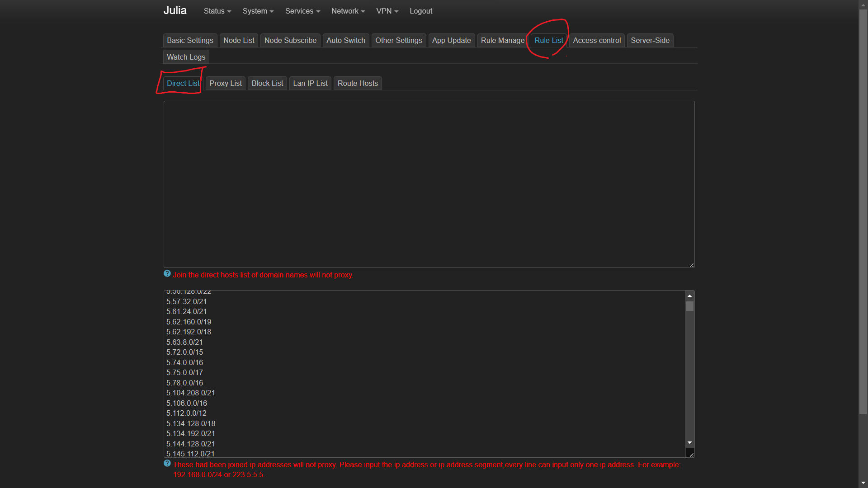Click the IP list scrollbar thumb
The image size is (868, 488).
pyautogui.click(x=689, y=306)
